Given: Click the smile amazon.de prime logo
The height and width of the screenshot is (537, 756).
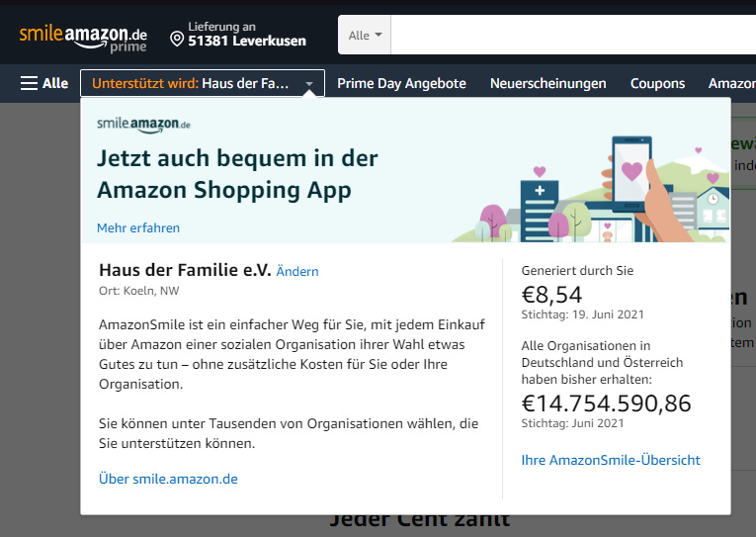Looking at the screenshot, I should point(82,37).
